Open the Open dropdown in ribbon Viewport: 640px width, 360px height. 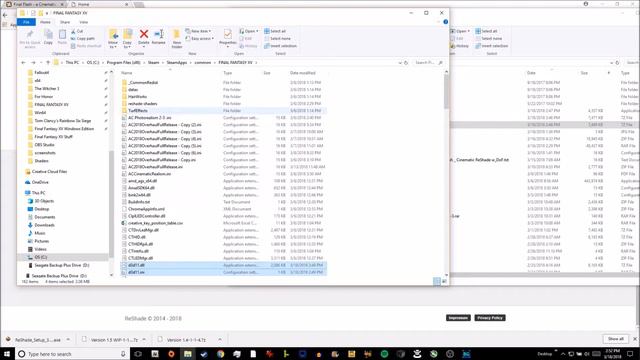pos(249,31)
